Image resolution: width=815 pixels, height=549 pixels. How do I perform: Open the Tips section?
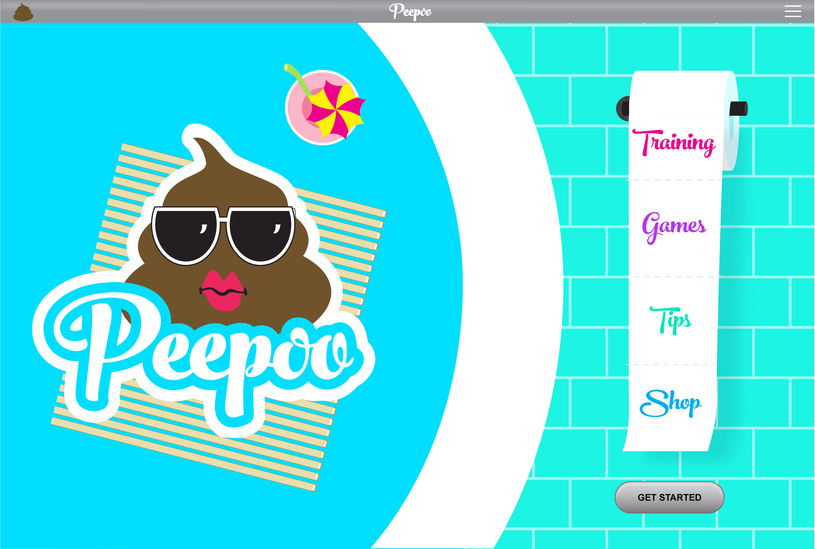click(671, 320)
